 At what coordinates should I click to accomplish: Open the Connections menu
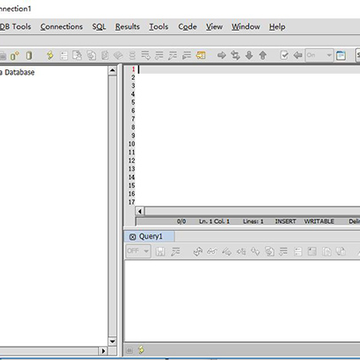pos(62,27)
